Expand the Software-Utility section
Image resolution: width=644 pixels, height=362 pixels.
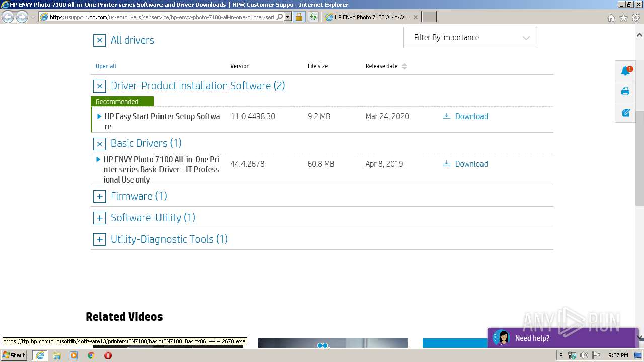tap(99, 218)
